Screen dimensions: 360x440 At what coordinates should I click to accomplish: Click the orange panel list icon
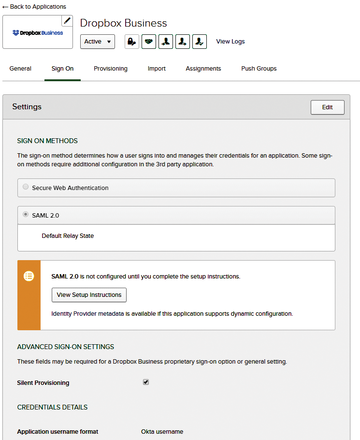click(29, 276)
